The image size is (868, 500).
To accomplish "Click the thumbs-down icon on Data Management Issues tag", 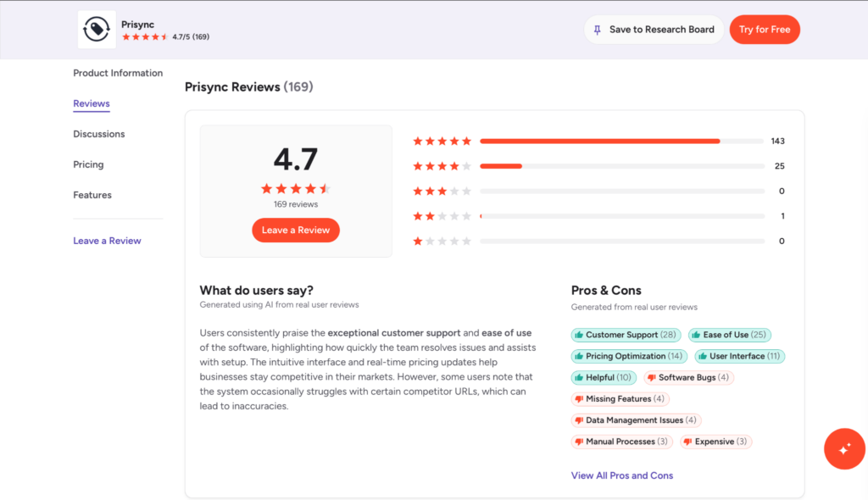I will pos(579,421).
